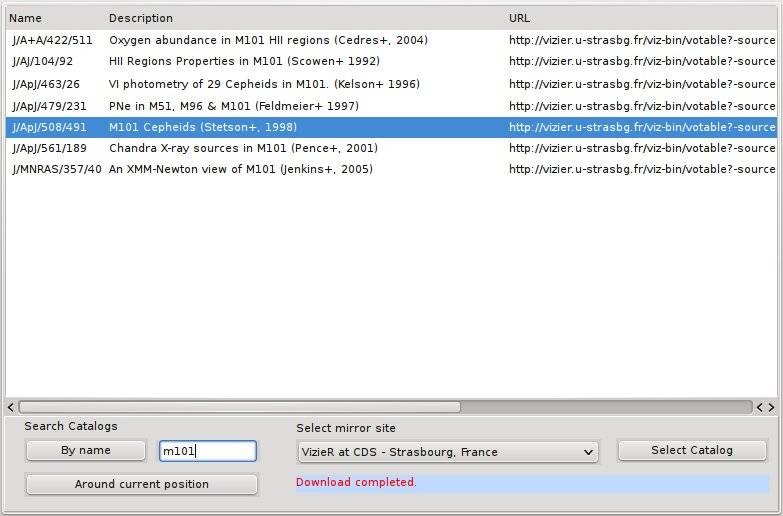
Task: Click the URL cell of the J/A+A/422/511 row
Action: pos(642,40)
